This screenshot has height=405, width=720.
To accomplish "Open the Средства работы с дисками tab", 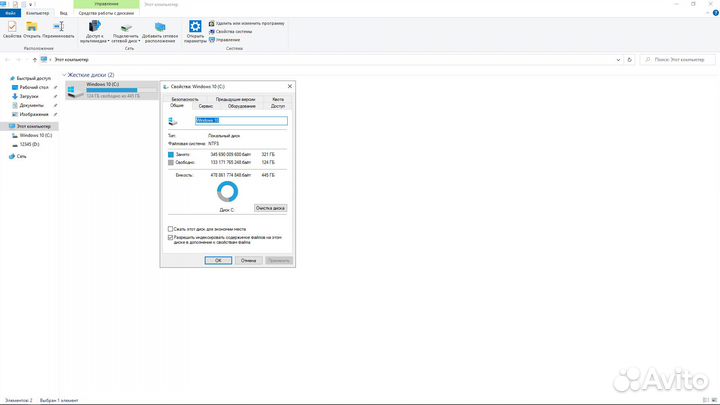I will click(106, 13).
